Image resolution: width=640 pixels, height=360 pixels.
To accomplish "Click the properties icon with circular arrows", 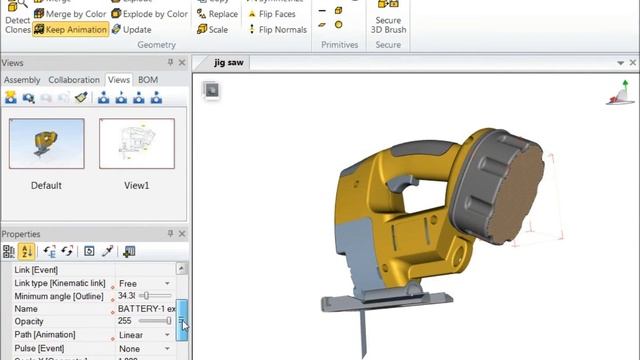I will tap(67, 251).
